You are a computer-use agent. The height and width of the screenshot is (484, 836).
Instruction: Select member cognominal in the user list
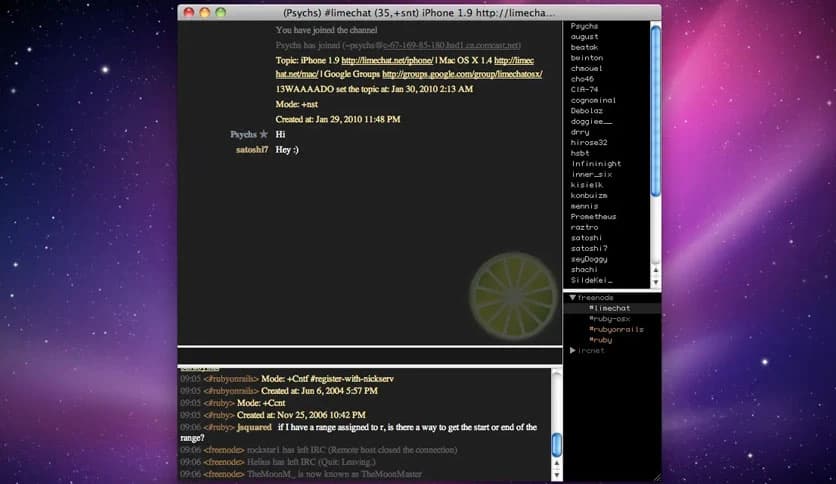tap(593, 100)
